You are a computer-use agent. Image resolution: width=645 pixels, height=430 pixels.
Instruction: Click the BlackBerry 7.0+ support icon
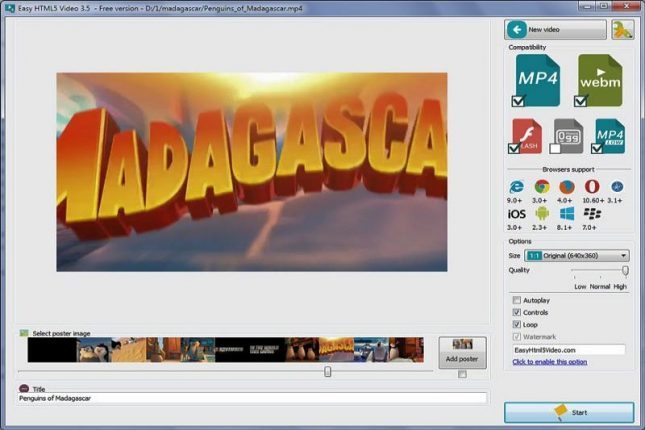[592, 214]
